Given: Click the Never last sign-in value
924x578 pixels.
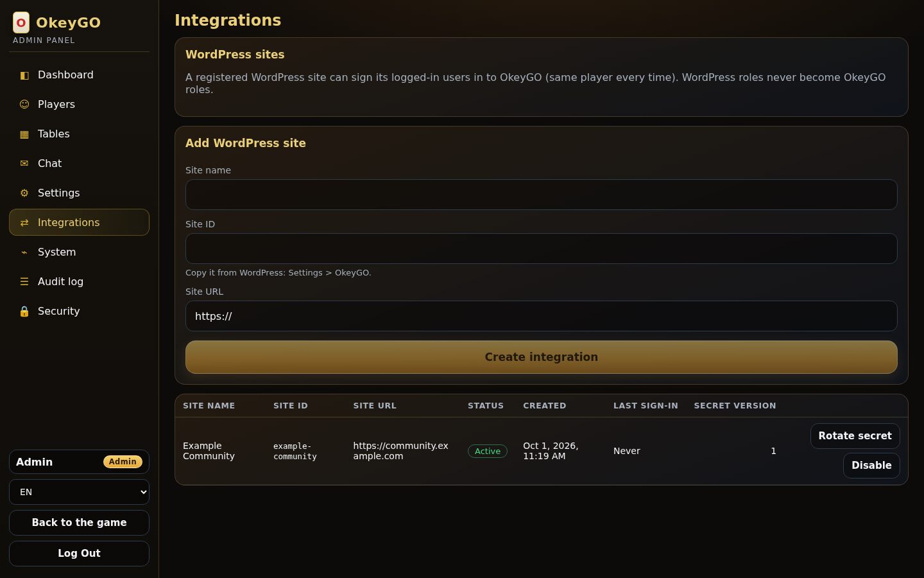Looking at the screenshot, I should click(x=627, y=451).
